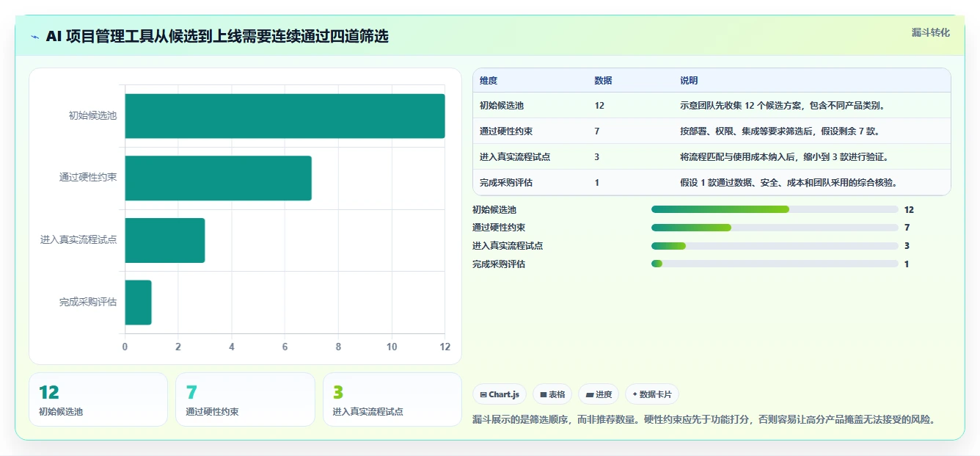The width and height of the screenshot is (980, 456).
Task: Open the 7 通过硬性约束 stat card
Action: (245, 399)
